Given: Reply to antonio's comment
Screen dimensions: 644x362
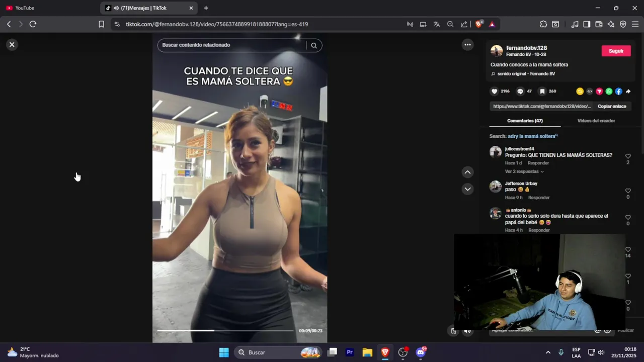Looking at the screenshot, I should tap(539, 230).
